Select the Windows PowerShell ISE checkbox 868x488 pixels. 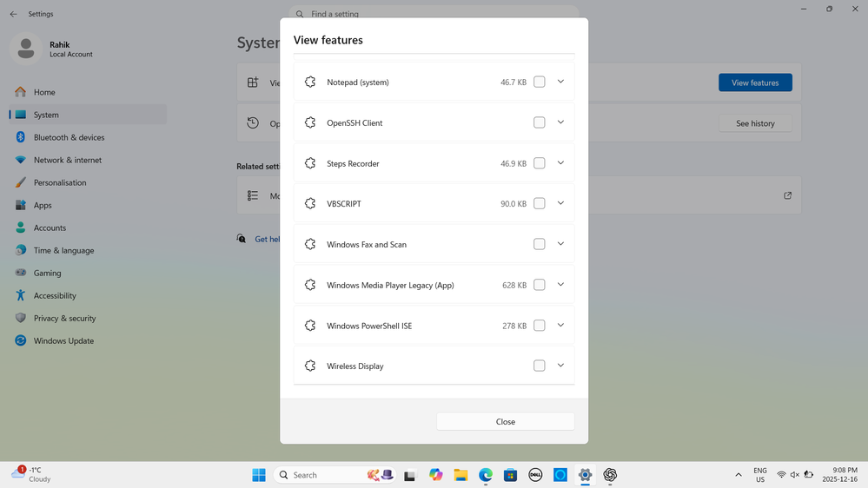(540, 326)
